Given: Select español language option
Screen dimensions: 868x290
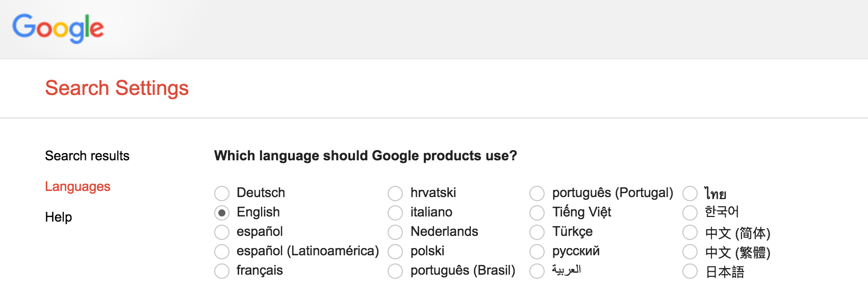Looking at the screenshot, I should coord(222,232).
